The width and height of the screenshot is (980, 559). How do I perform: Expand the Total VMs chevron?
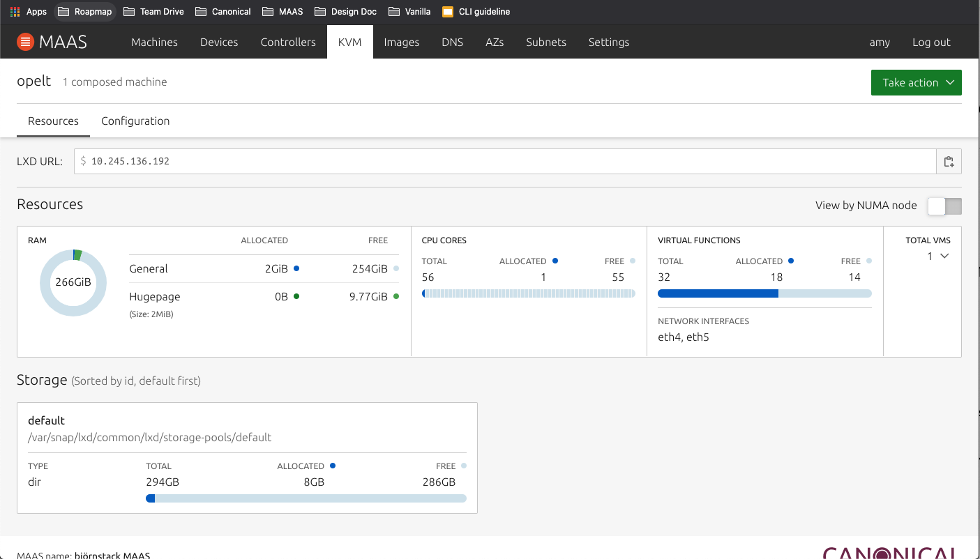(944, 256)
